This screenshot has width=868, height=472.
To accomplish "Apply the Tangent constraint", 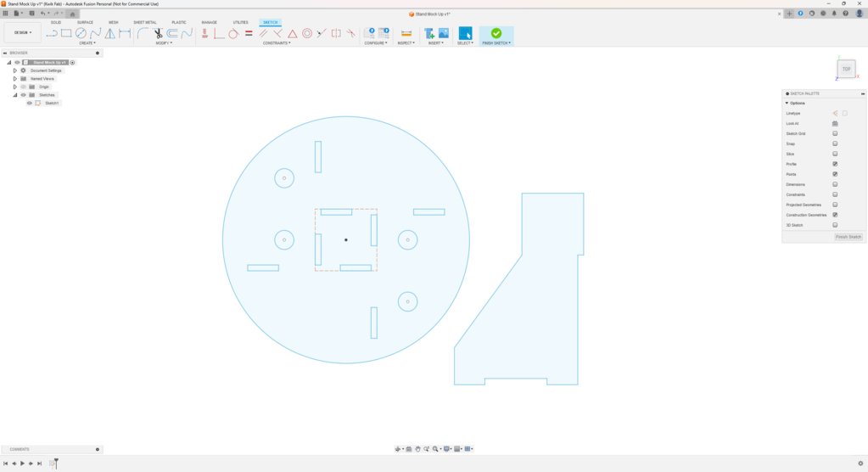I will [233, 33].
